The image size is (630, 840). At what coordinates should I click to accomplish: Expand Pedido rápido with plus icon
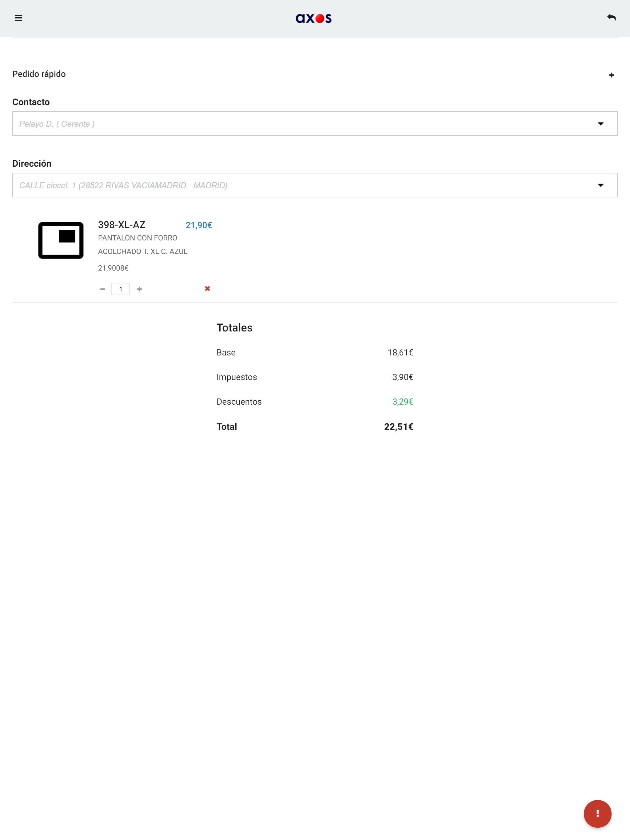coord(611,75)
